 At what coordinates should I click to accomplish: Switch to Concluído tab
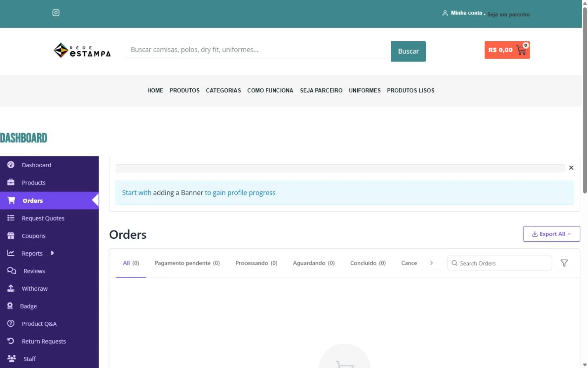[368, 263]
